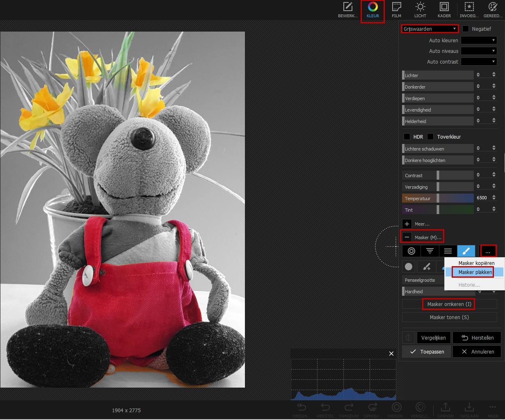Toggle the HDR checkbox
505x420 pixels.
coord(407,137)
